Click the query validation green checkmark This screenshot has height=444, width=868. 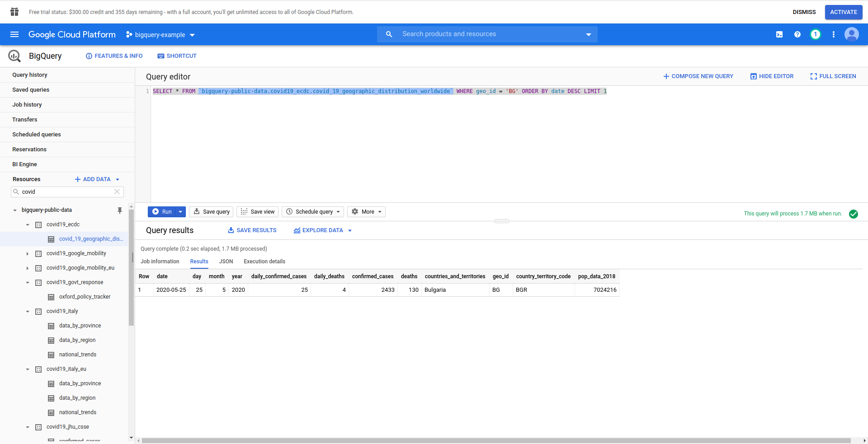click(854, 214)
